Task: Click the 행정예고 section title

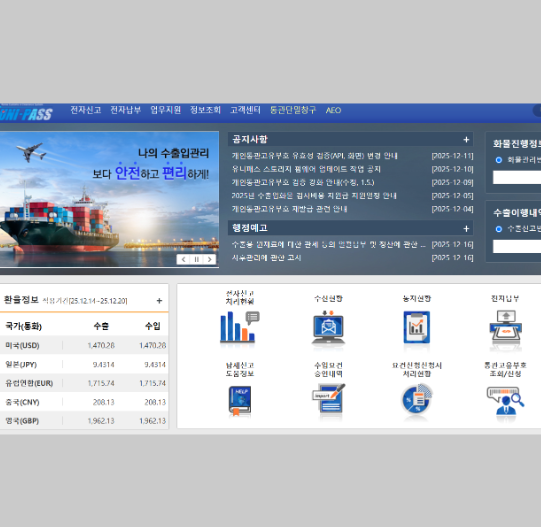Action: [x=250, y=228]
